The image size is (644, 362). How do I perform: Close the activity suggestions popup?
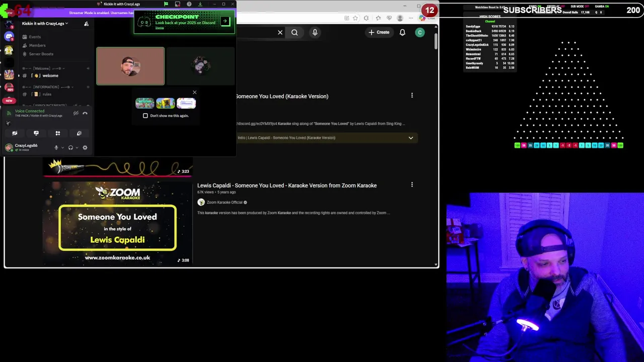click(195, 93)
